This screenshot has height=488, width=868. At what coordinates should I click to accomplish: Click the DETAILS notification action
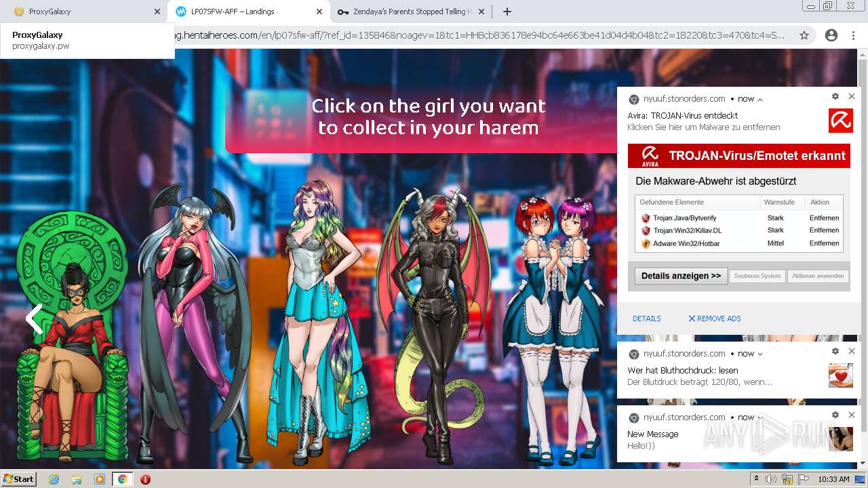(x=647, y=319)
